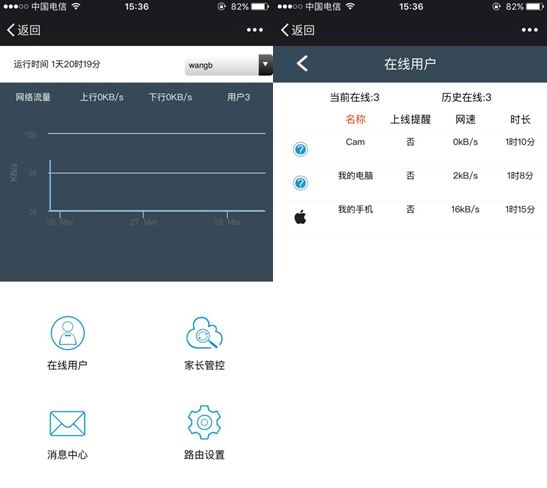Sort by the 名称 column header
This screenshot has width=547, height=488.
[355, 119]
